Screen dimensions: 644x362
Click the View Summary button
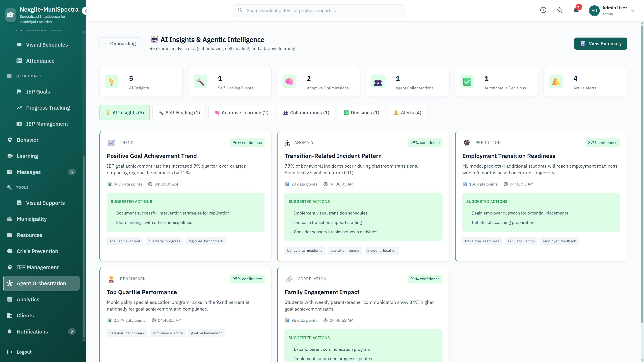pyautogui.click(x=601, y=43)
